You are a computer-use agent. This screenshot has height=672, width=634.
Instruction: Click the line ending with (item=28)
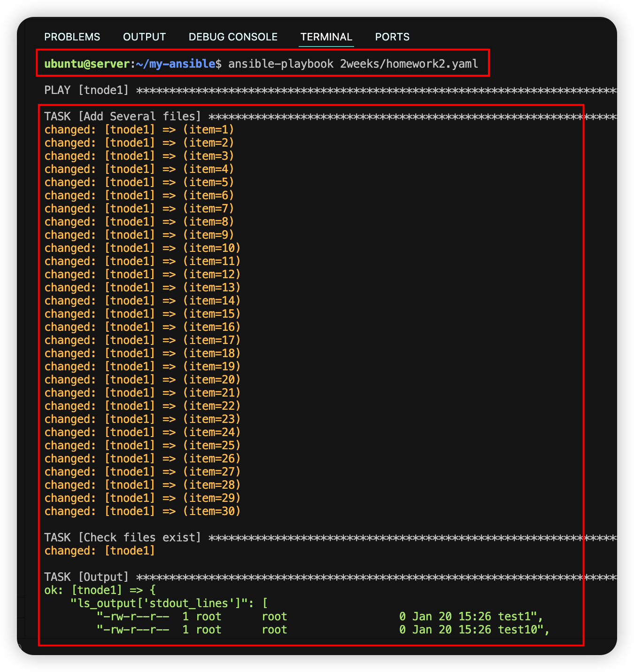tap(142, 484)
